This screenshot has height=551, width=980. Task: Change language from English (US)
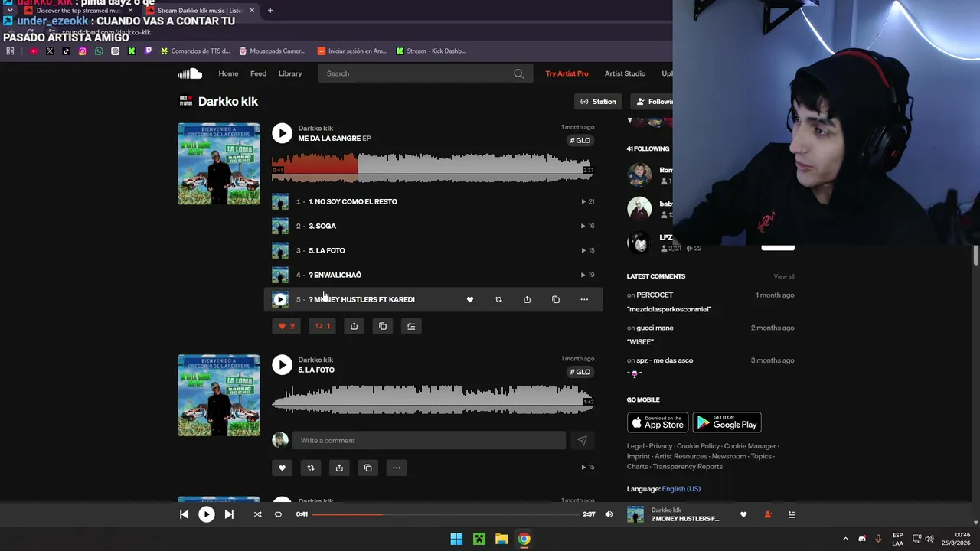click(x=681, y=489)
